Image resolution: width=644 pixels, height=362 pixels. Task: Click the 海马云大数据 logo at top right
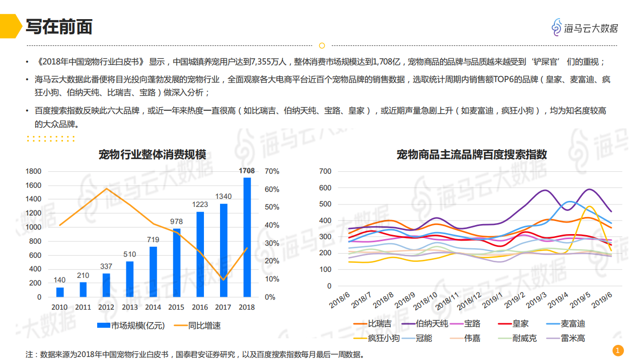[586, 28]
